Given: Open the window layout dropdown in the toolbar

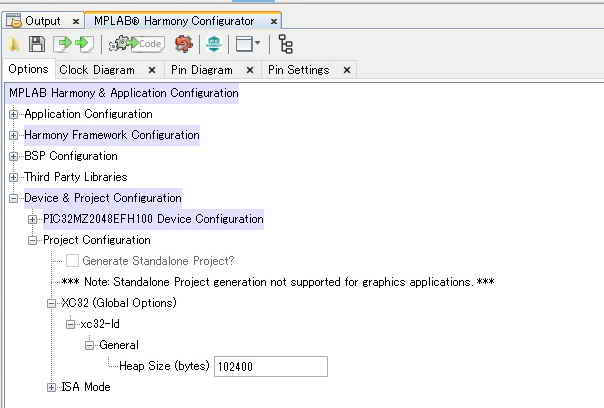Looking at the screenshot, I should tap(248, 44).
